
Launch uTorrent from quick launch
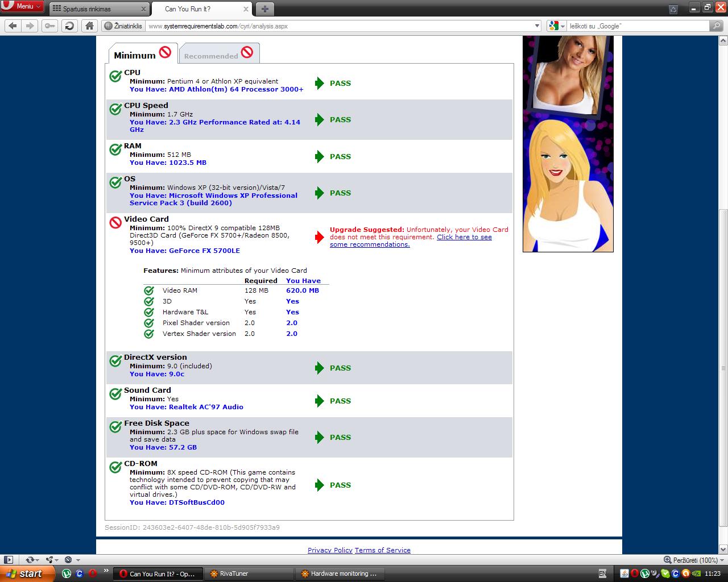coord(67,574)
